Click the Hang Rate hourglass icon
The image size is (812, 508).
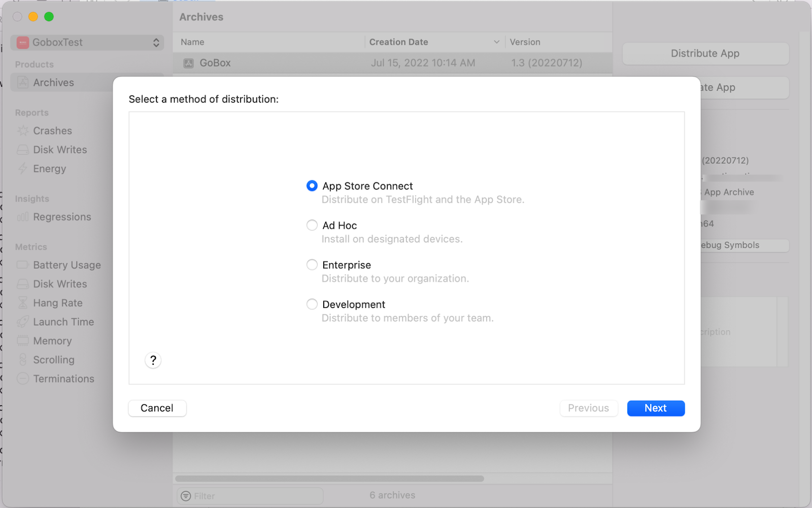(x=23, y=303)
